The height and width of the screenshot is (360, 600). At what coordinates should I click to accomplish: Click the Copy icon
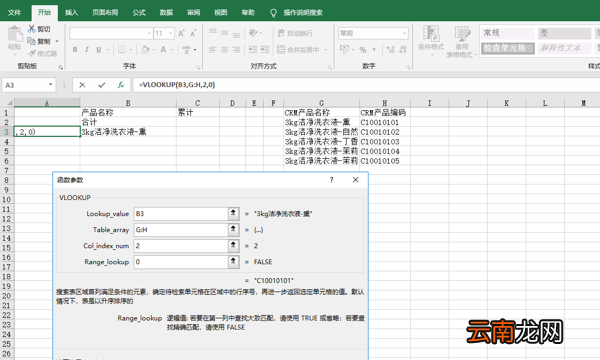coord(32,41)
